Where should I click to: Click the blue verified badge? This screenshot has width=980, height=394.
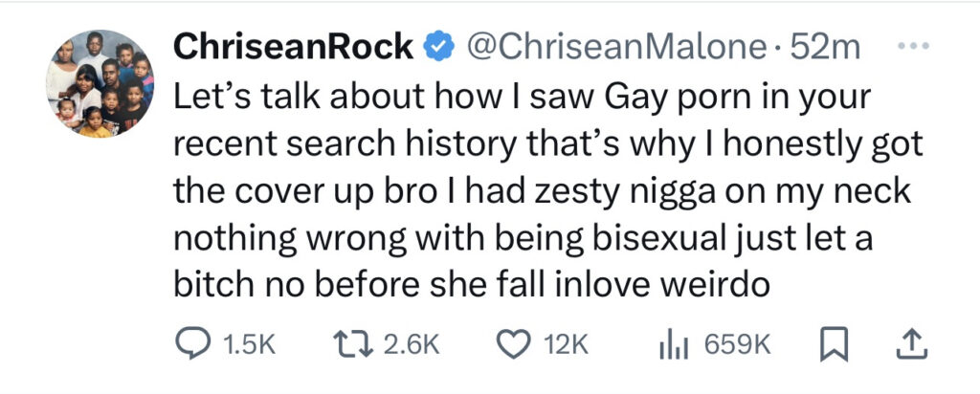439,47
